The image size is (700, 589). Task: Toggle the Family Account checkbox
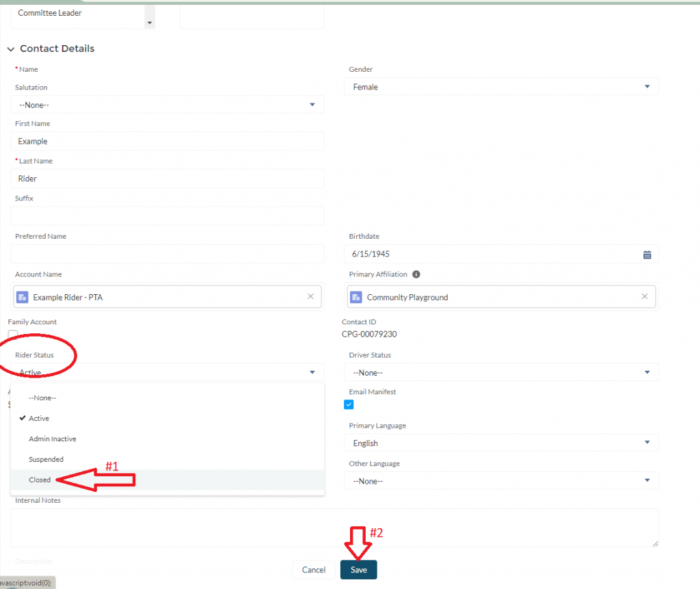[13, 335]
